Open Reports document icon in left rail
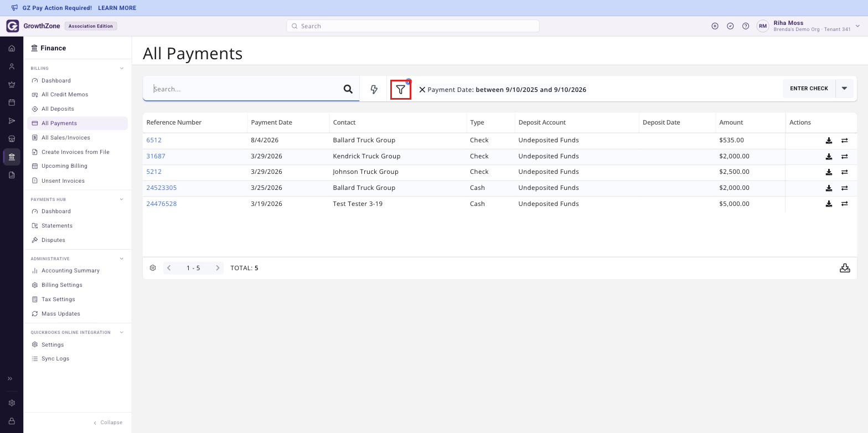 point(12,175)
